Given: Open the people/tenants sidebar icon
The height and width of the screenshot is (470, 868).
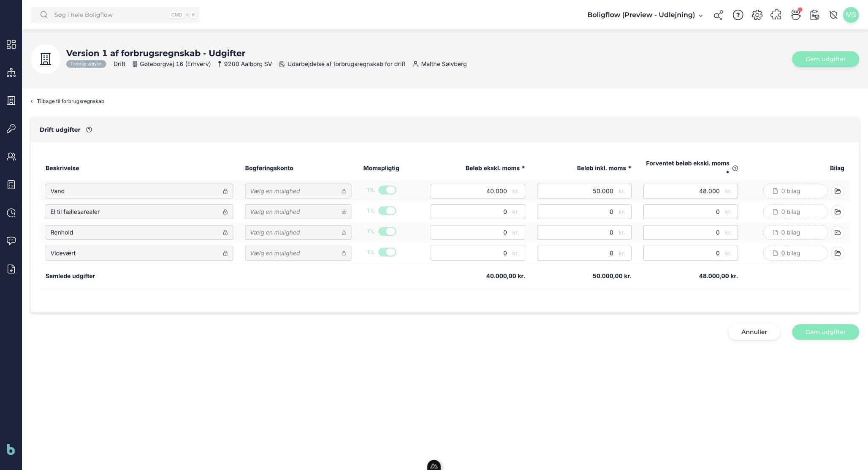Looking at the screenshot, I should [11, 157].
